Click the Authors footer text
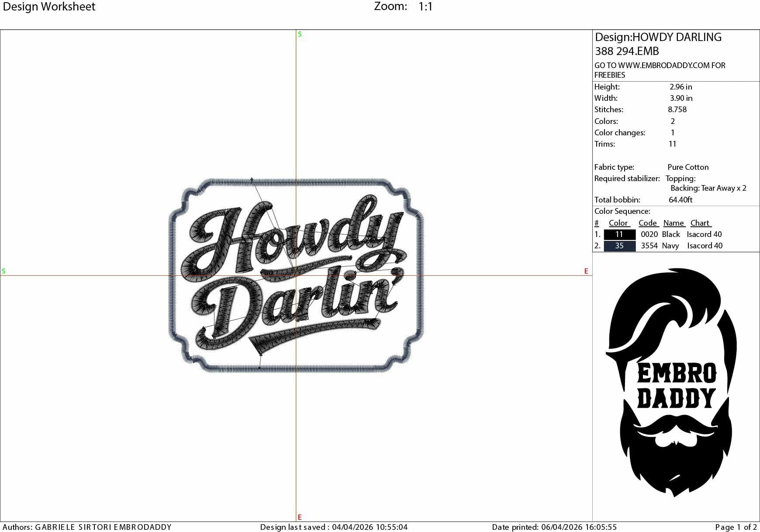 coord(87,527)
